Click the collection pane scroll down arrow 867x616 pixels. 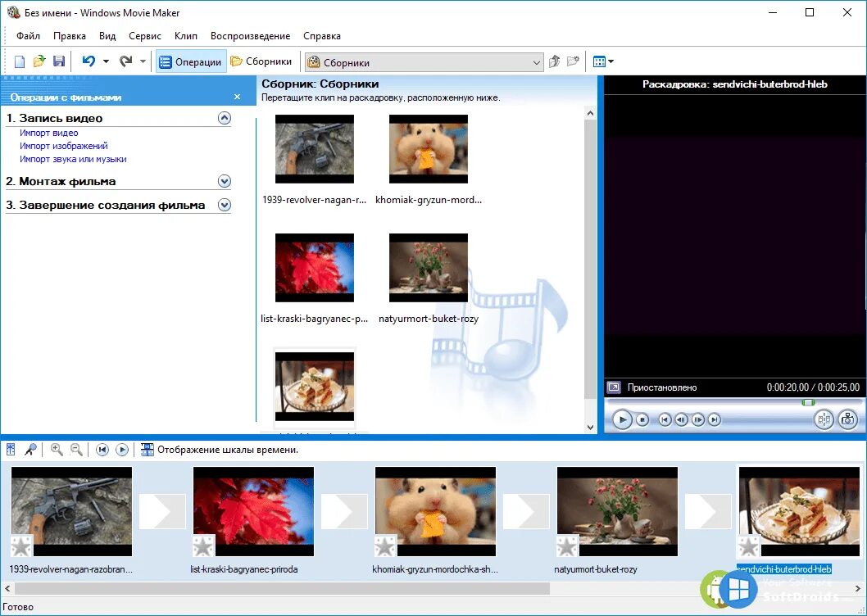tap(590, 427)
